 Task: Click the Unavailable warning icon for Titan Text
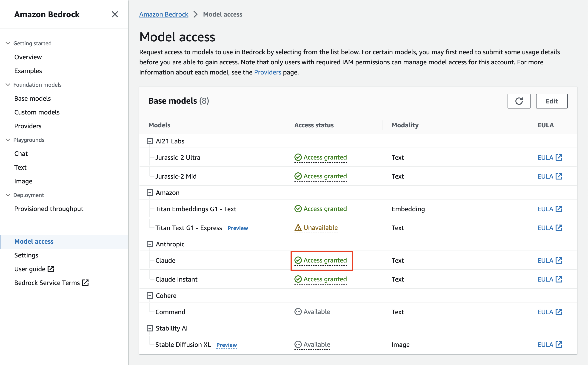[298, 228]
